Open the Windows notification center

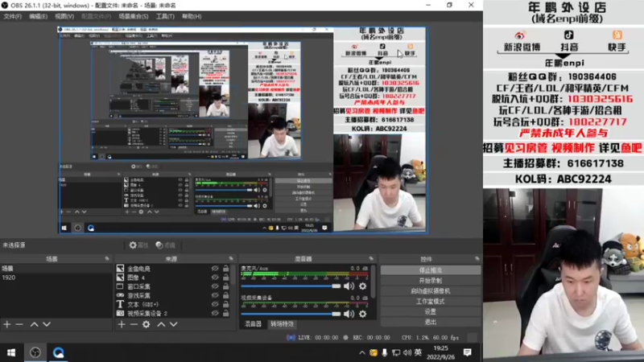(468, 352)
